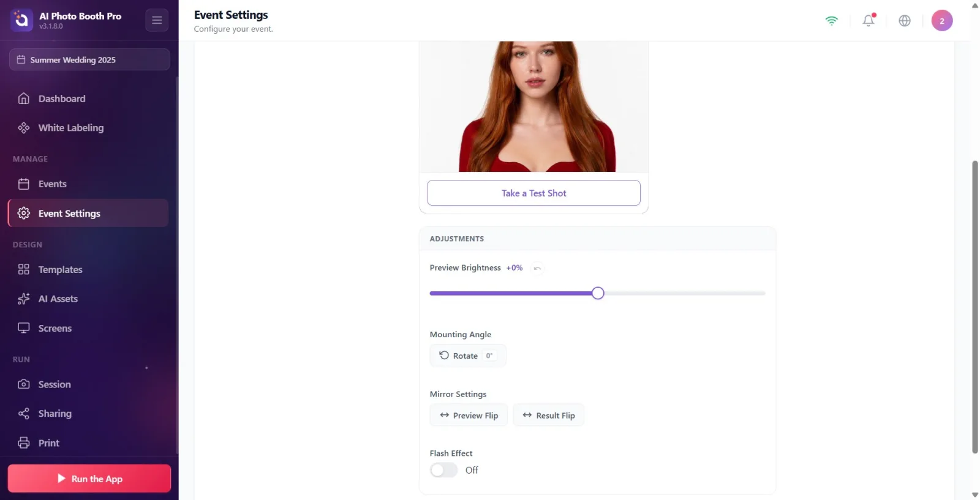The width and height of the screenshot is (980, 500).
Task: Click the Rotate mounting angle button
Action: pos(468,356)
